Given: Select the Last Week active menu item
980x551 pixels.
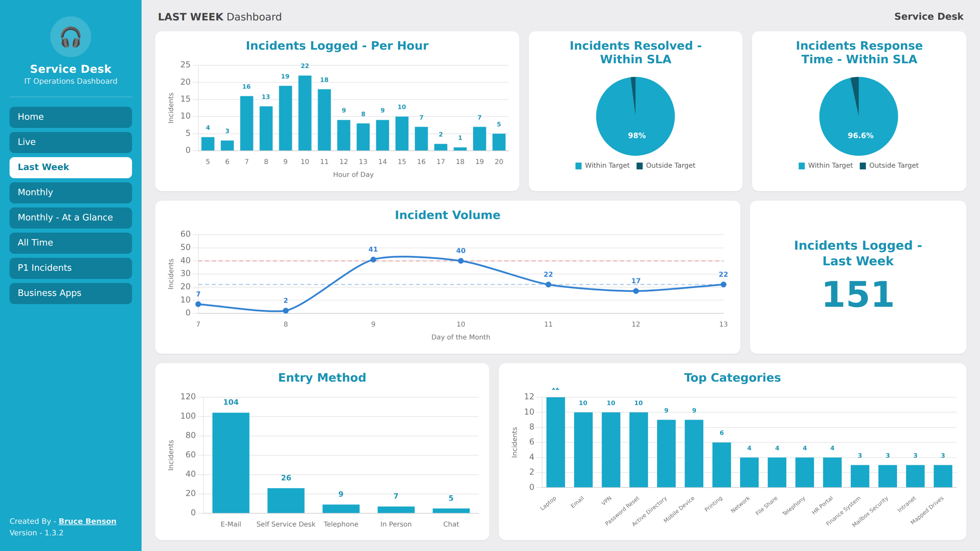Looking at the screenshot, I should click(71, 167).
